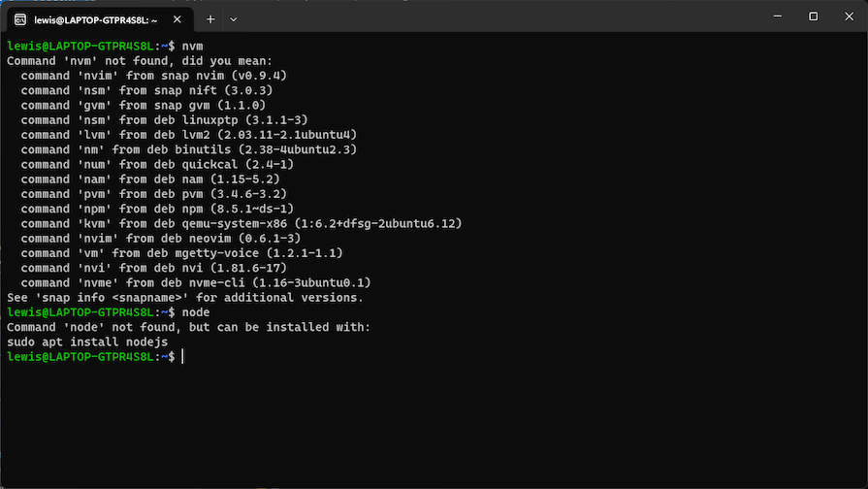Screen dimensions: 868x489
Task: Maximize the terminal window
Action: (813, 16)
